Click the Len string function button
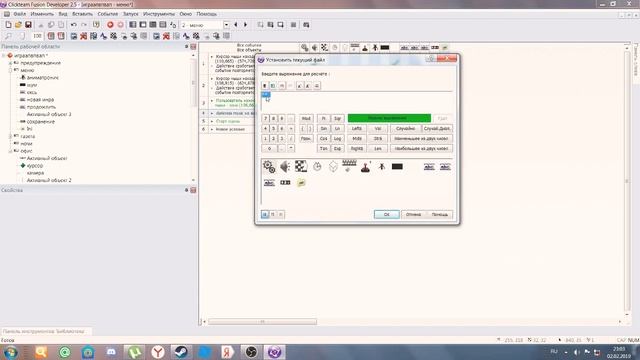 click(378, 149)
